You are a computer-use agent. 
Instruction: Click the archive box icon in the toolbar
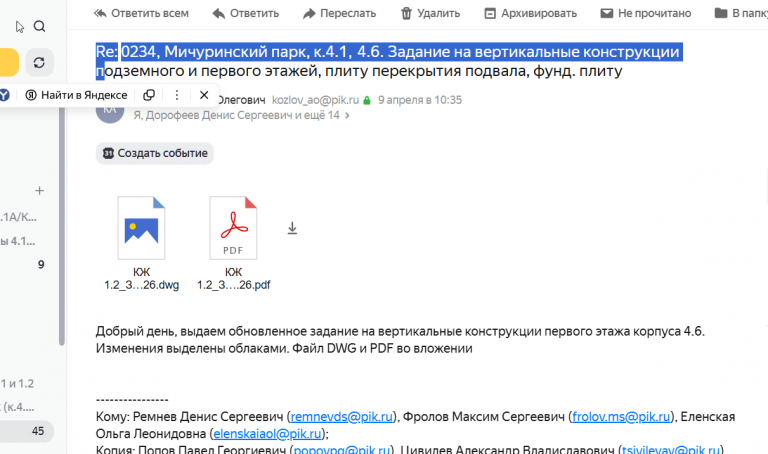coord(490,13)
